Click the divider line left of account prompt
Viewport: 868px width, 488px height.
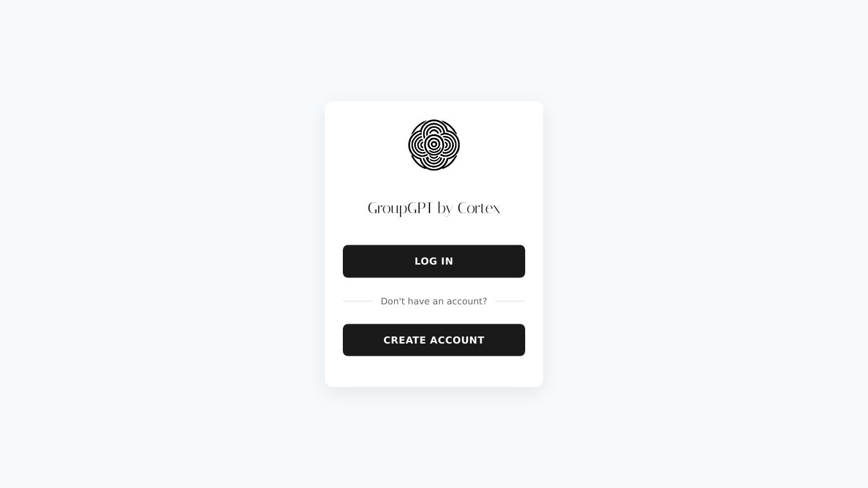point(358,301)
